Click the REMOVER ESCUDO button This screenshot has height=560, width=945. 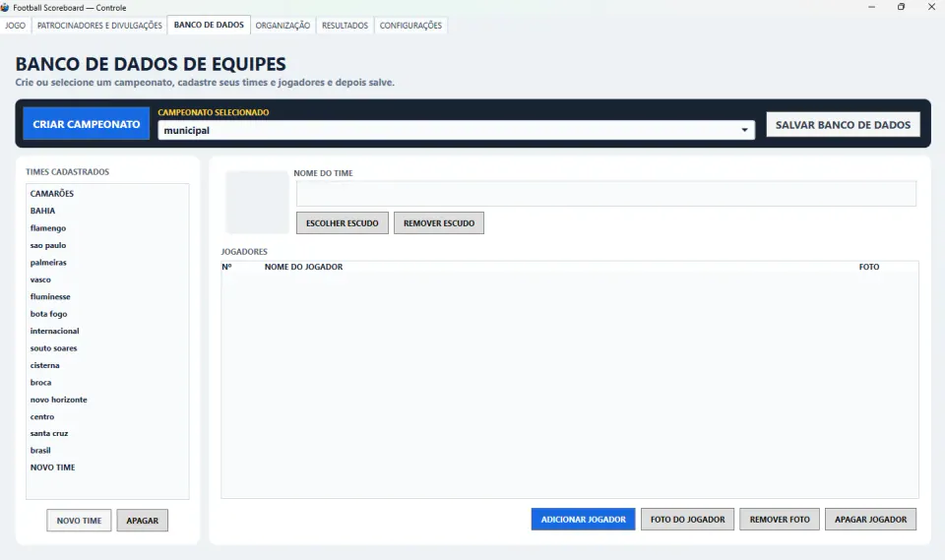click(x=439, y=223)
